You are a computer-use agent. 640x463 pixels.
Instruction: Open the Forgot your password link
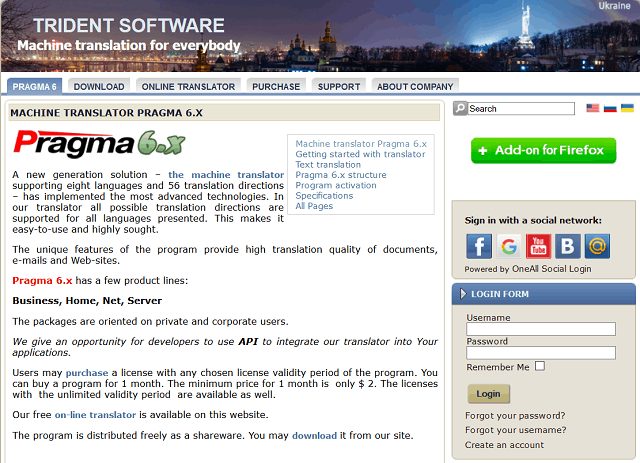pyautogui.click(x=515, y=416)
